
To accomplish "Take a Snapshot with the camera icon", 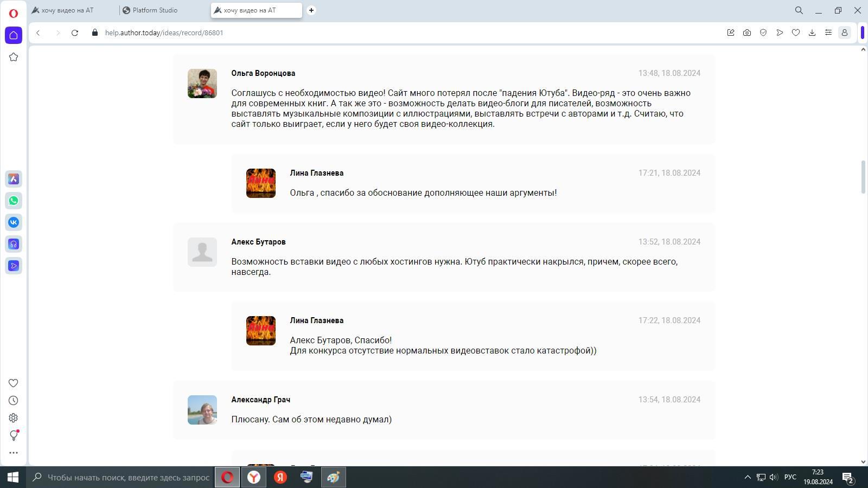I will (747, 33).
